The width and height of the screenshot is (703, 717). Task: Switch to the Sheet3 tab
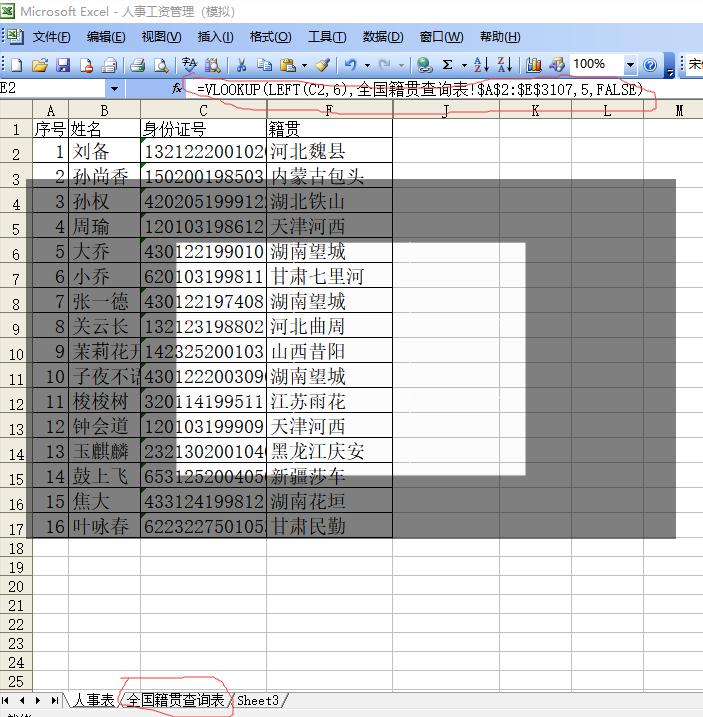pyautogui.click(x=258, y=700)
